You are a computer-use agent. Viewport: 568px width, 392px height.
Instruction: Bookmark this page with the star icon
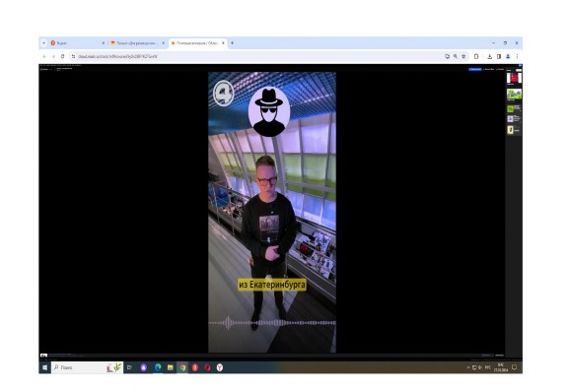coord(463,56)
